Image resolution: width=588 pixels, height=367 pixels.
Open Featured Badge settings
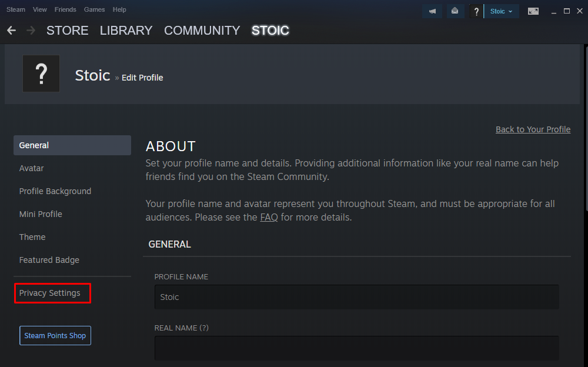click(49, 260)
